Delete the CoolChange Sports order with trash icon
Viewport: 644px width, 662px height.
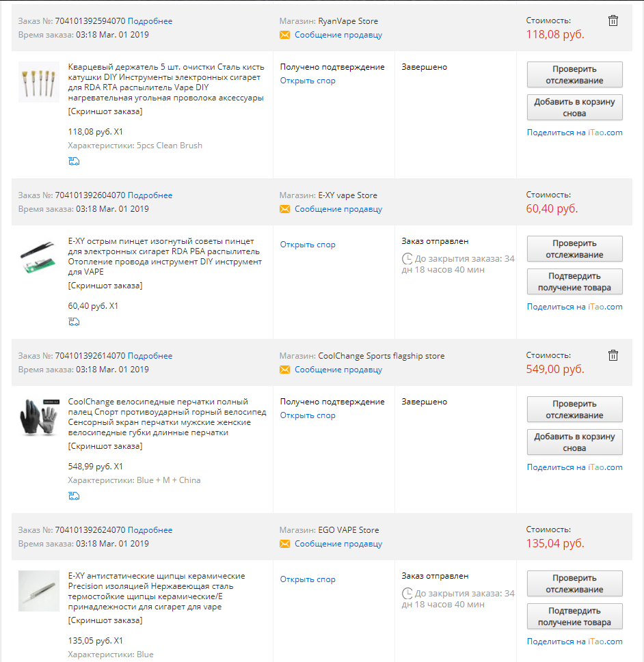click(x=613, y=355)
